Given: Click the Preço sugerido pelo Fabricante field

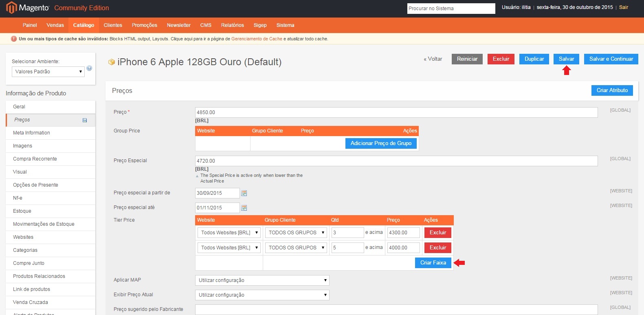Looking at the screenshot, I should 396,310.
